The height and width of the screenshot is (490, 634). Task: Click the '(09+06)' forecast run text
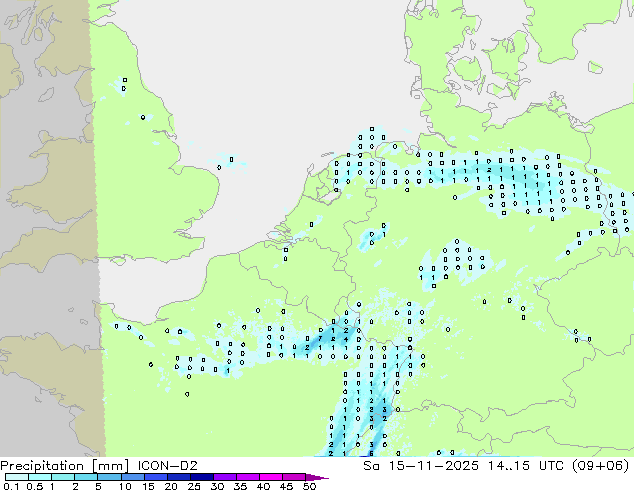[x=600, y=466]
